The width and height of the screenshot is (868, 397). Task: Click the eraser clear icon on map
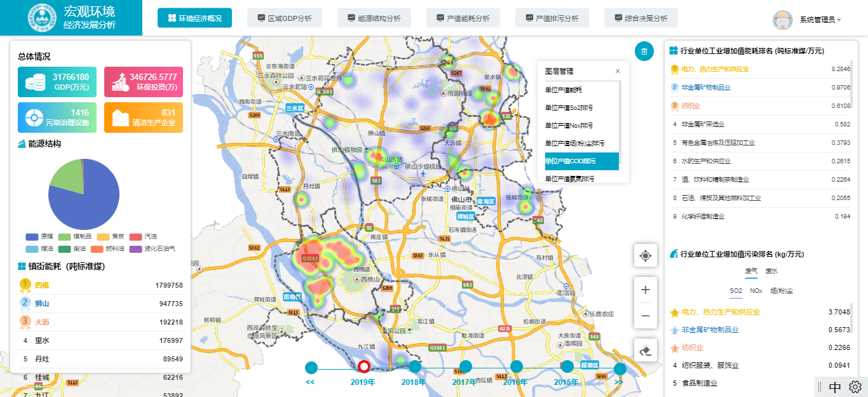coord(645,350)
